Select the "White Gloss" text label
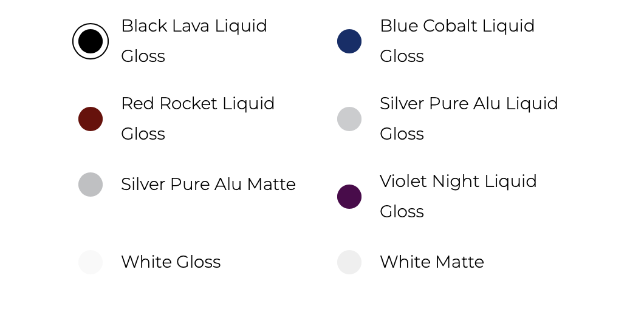The image size is (644, 312). 171,262
